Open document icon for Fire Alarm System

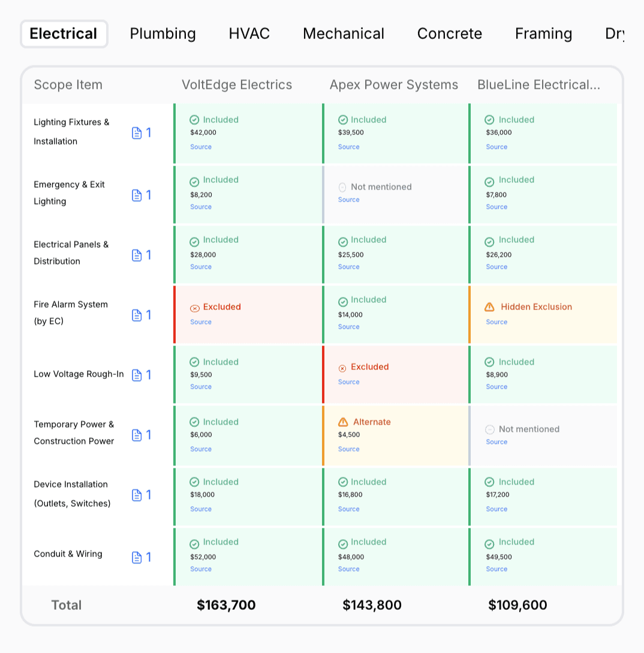click(137, 315)
